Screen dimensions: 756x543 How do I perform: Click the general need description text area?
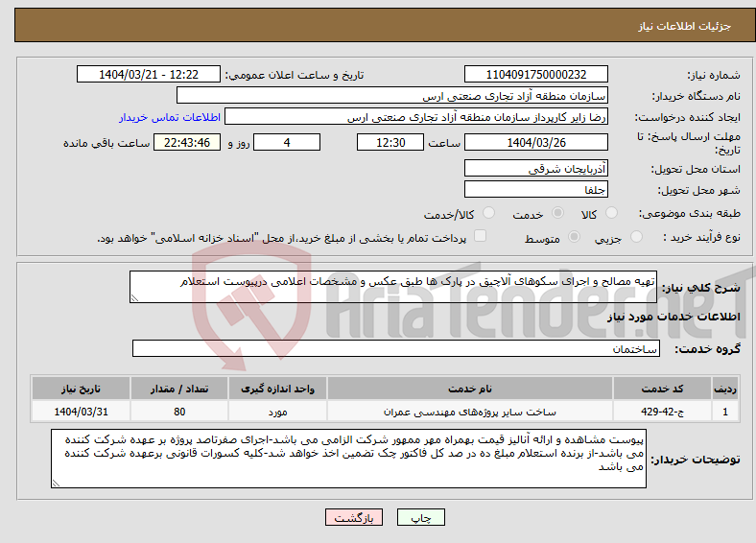point(393,287)
